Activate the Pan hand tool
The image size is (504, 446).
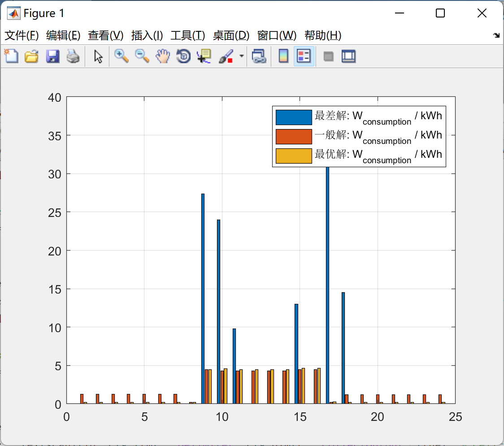(x=163, y=56)
